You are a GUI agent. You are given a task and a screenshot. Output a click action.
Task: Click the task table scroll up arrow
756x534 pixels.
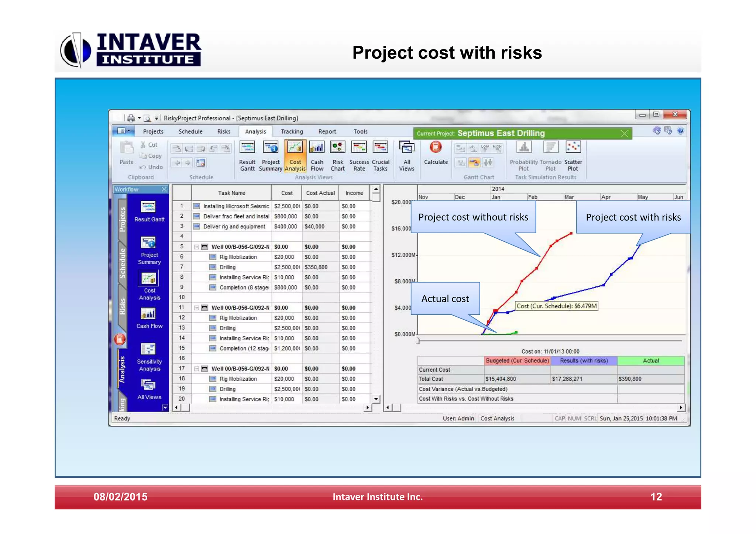376,189
